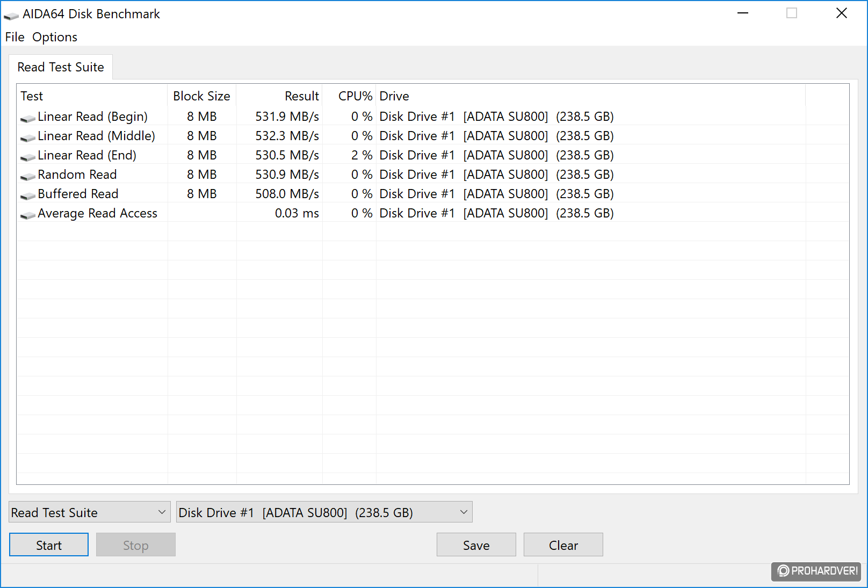Select the Random Read row label
The width and height of the screenshot is (868, 588).
point(77,175)
